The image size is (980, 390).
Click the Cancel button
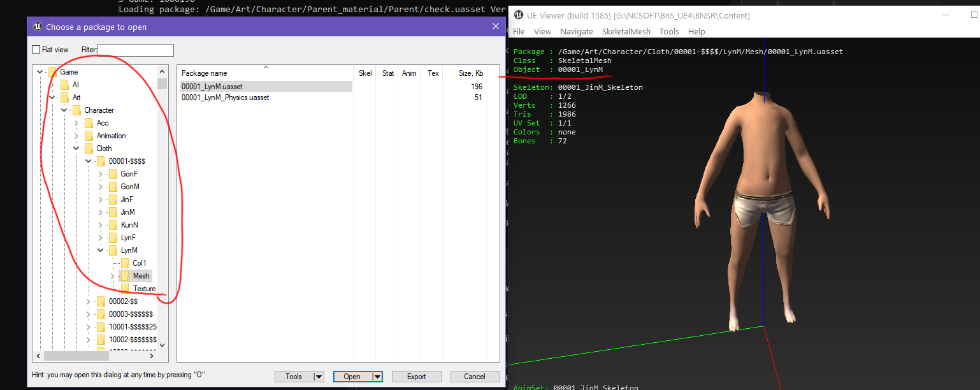475,377
